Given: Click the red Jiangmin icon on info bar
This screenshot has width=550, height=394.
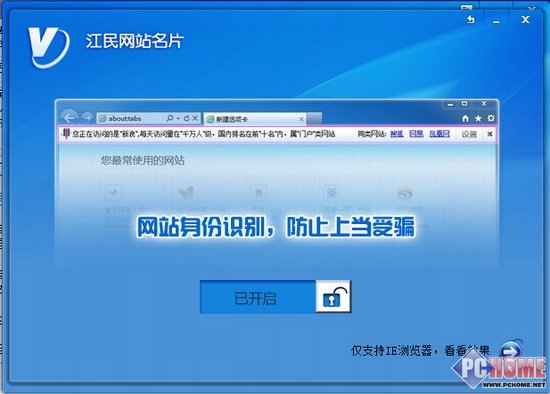Looking at the screenshot, I should pos(66,133).
